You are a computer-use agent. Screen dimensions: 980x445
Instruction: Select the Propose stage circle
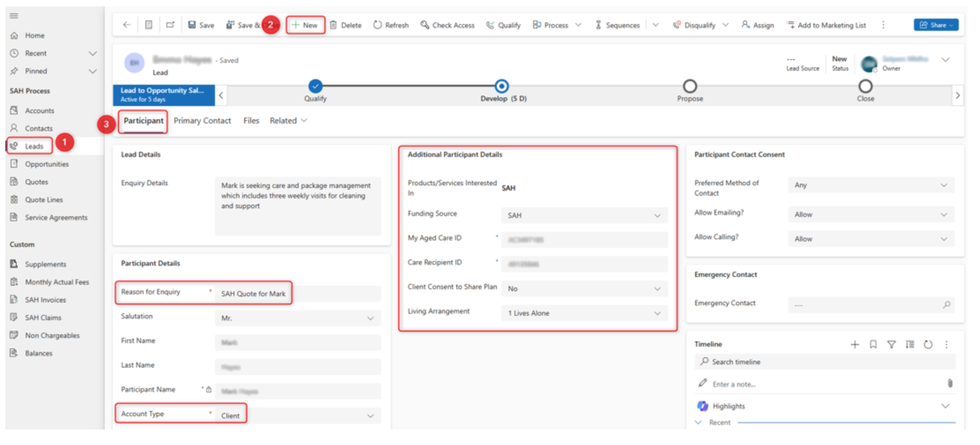pyautogui.click(x=690, y=86)
